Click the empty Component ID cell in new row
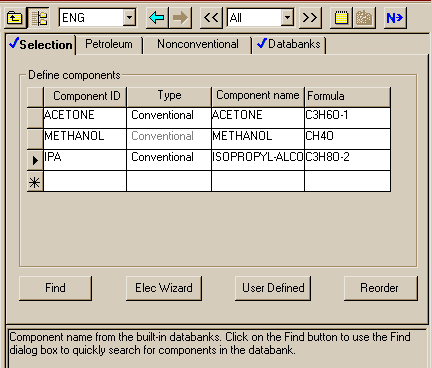The image size is (432, 368). click(x=85, y=181)
